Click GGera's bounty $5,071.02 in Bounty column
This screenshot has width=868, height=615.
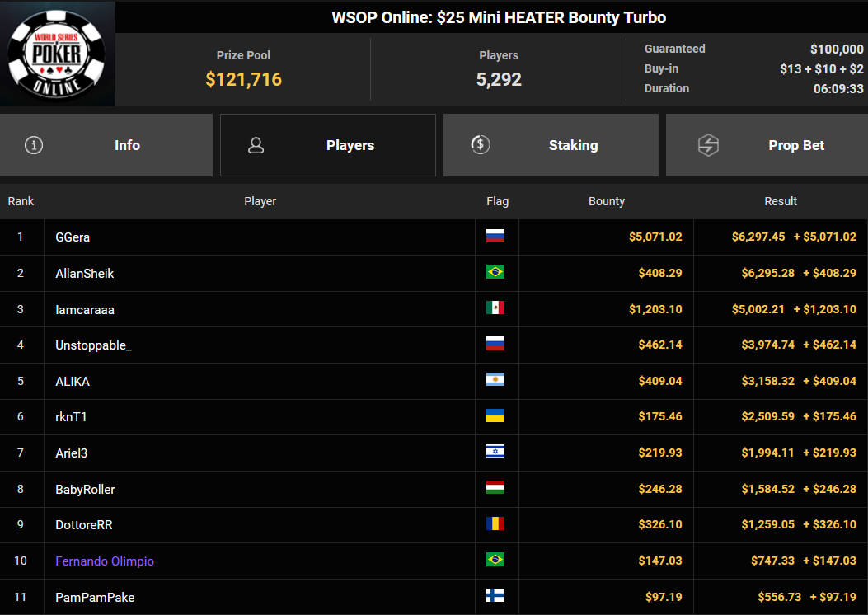(655, 237)
